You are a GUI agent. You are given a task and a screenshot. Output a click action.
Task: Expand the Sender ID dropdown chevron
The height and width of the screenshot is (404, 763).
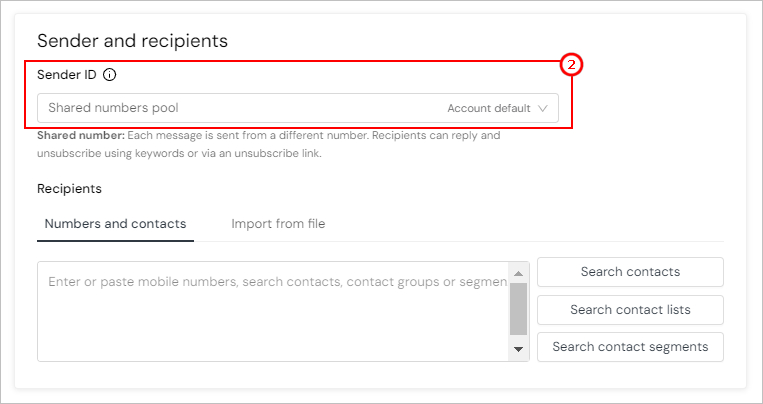[x=544, y=108]
